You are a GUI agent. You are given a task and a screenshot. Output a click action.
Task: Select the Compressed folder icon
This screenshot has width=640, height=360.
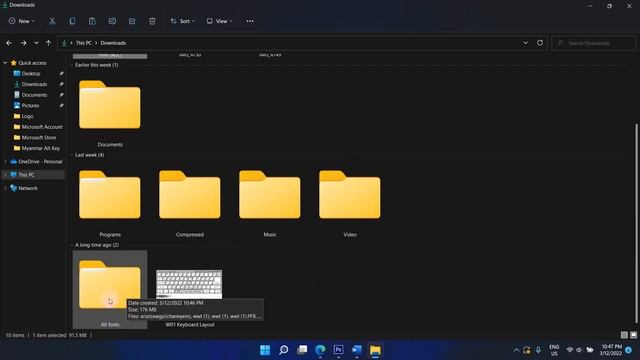190,195
